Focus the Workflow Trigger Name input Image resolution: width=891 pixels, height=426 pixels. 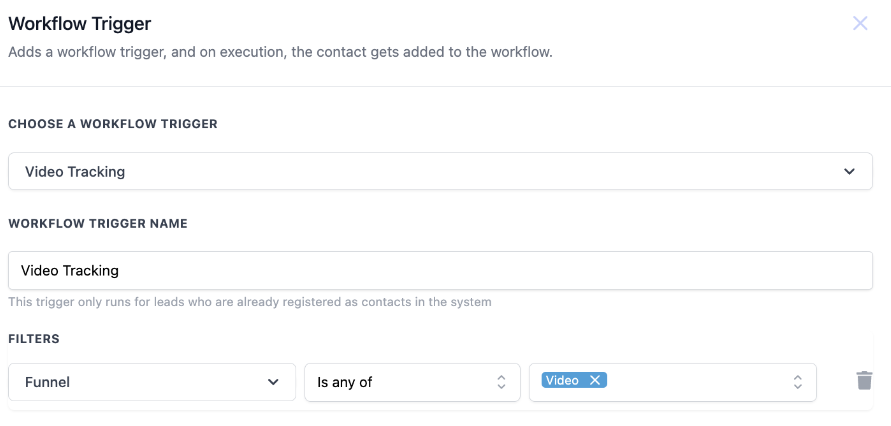(x=440, y=270)
